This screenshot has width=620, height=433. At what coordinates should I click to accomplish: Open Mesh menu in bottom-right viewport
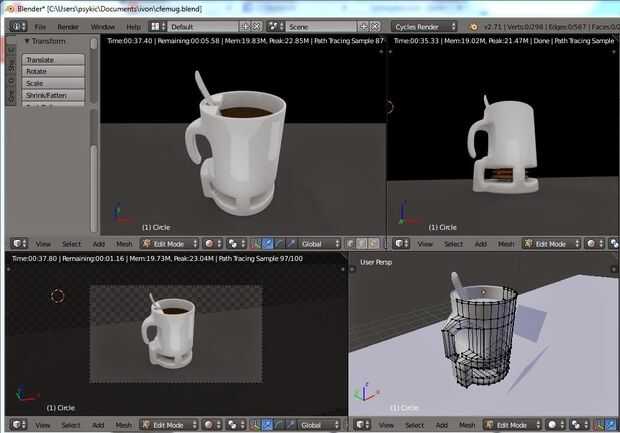pyautogui.click(x=467, y=425)
